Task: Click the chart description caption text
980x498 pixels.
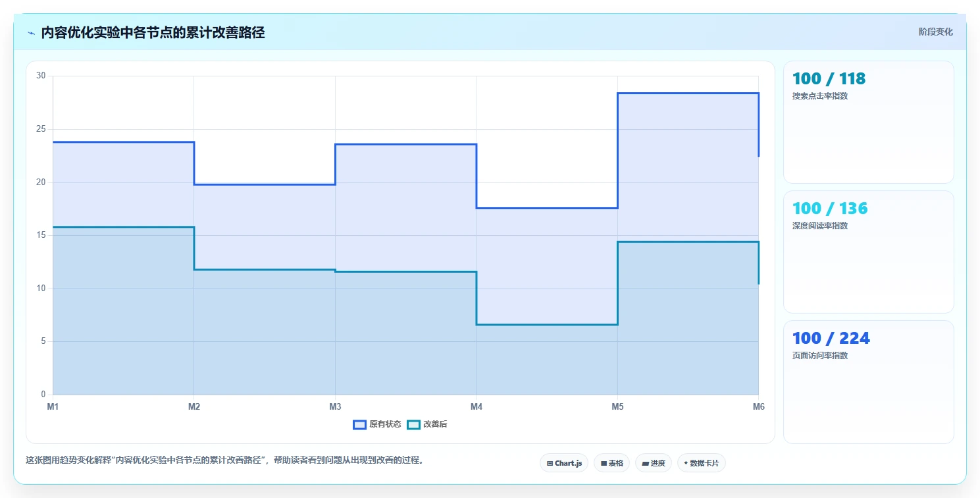Action: [224, 460]
